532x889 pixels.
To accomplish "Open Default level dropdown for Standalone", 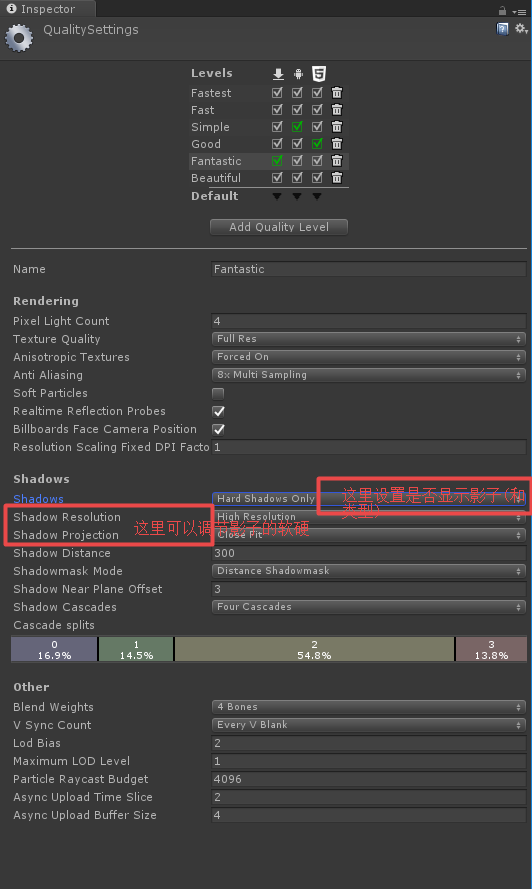I will (x=277, y=196).
